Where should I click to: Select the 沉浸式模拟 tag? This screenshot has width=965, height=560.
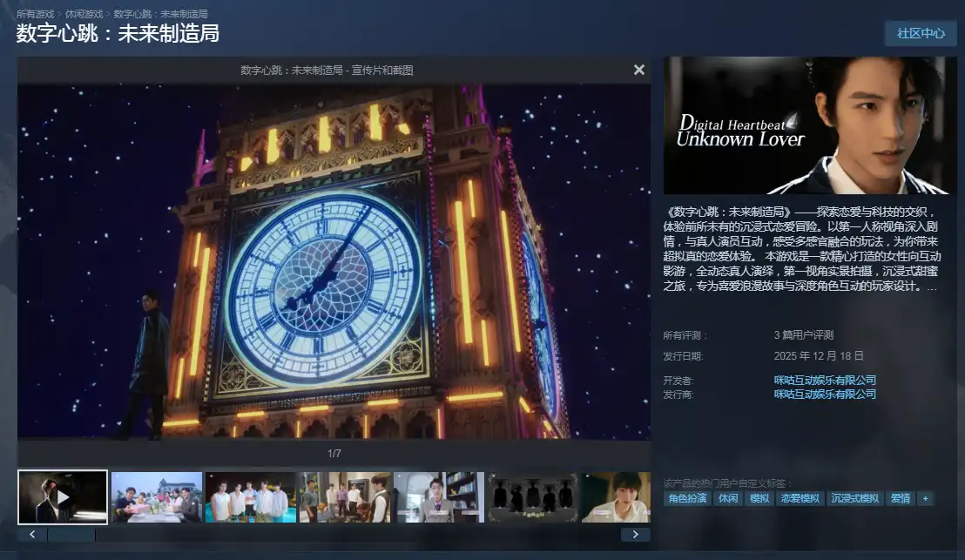(x=854, y=498)
